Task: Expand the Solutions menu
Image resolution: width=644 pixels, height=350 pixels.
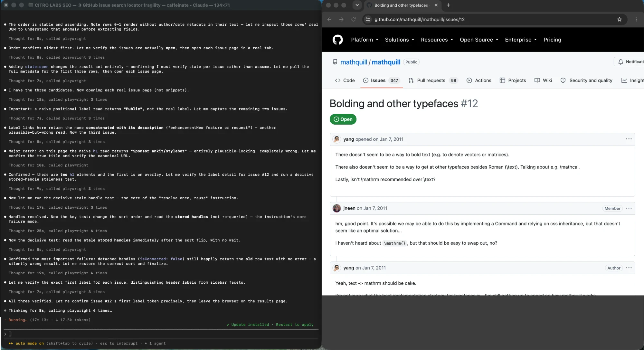Action: pos(400,40)
